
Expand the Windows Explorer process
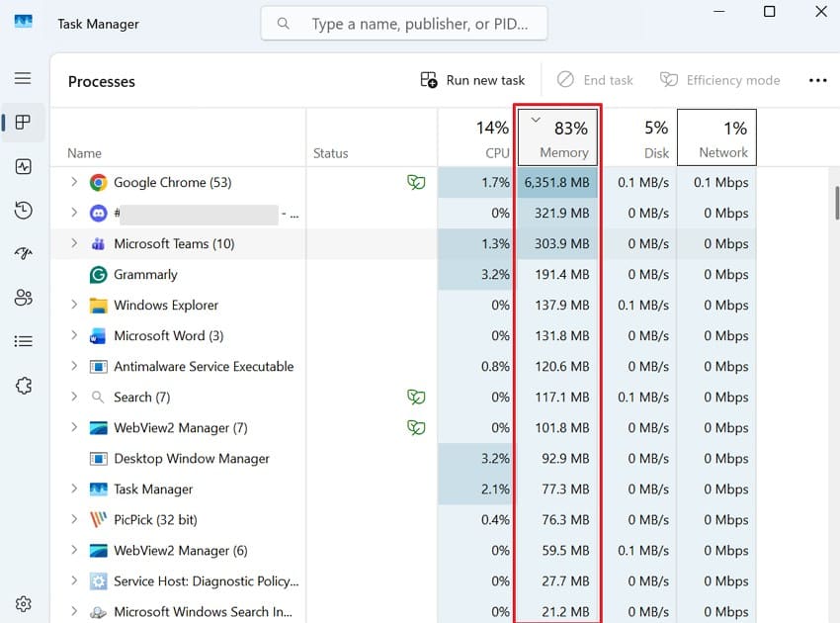[x=74, y=305]
